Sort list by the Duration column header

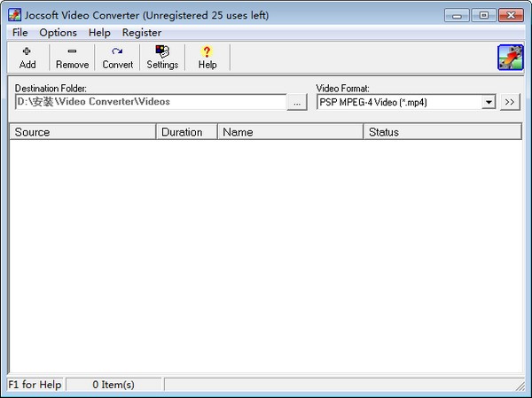(x=186, y=132)
